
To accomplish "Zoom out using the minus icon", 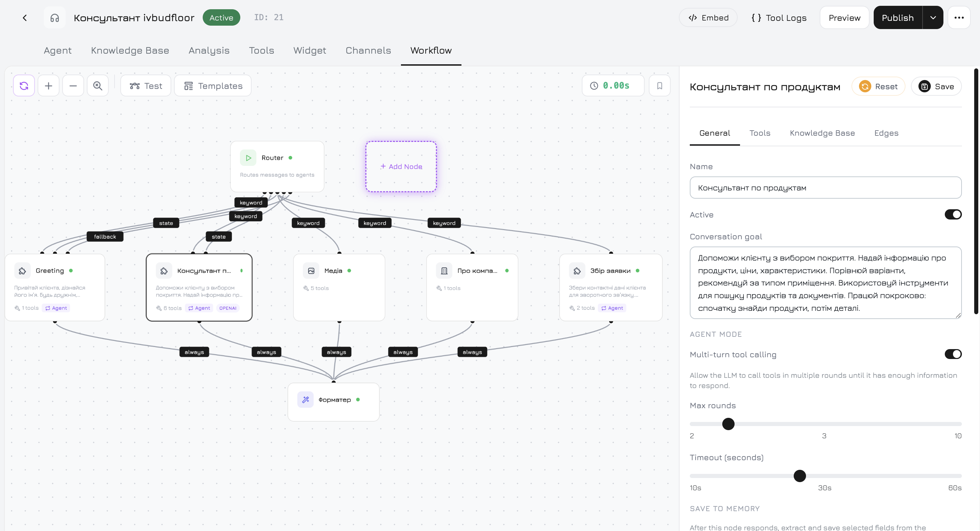I will pos(73,85).
